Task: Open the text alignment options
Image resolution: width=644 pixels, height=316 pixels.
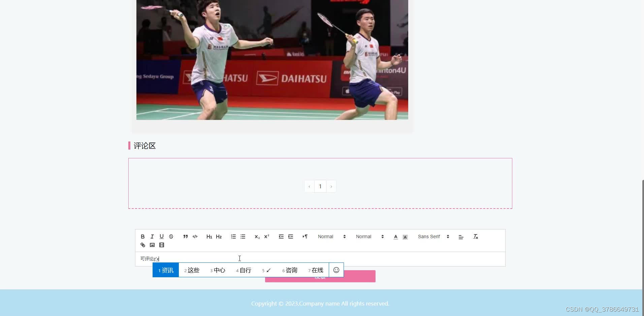Action: 461,237
